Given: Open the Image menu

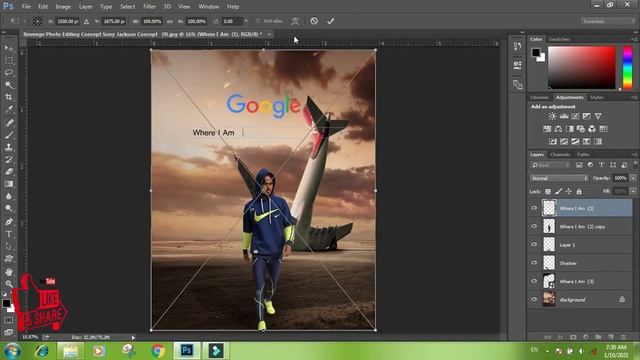Looking at the screenshot, I should [x=63, y=7].
